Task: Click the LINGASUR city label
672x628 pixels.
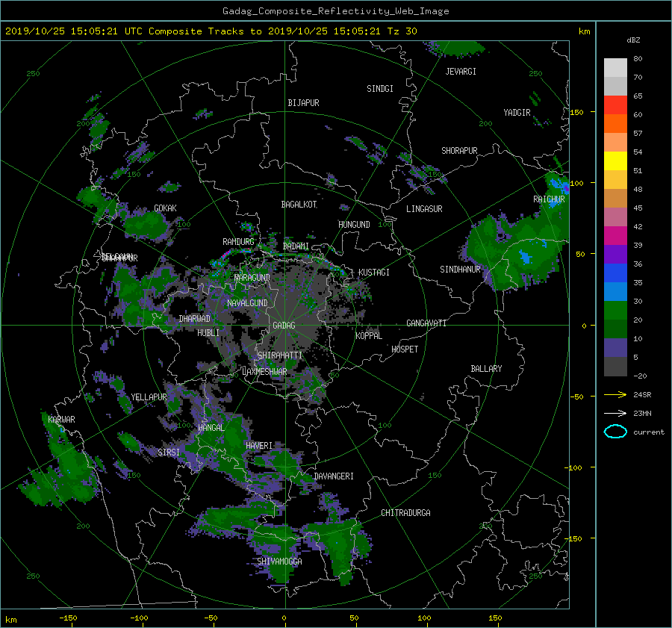Action: 424,209
